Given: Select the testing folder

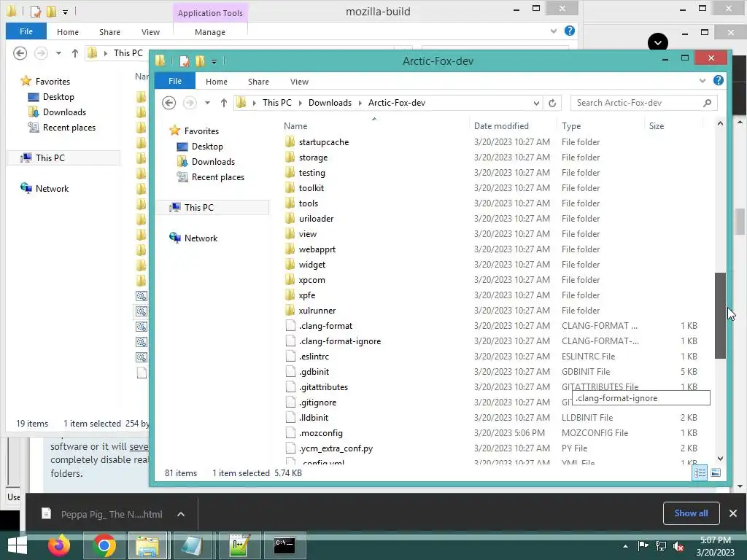Looking at the screenshot, I should [x=312, y=172].
